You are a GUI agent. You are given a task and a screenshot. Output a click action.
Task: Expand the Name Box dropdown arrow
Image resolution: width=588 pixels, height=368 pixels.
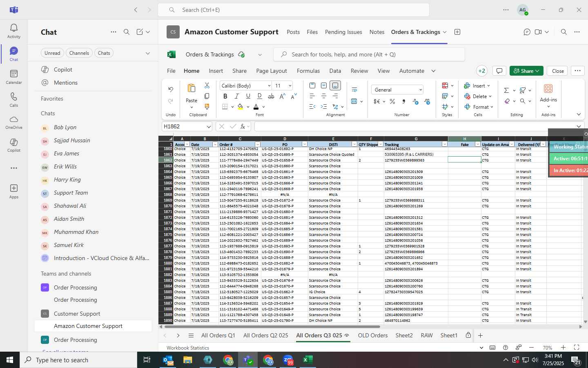pyautogui.click(x=208, y=126)
